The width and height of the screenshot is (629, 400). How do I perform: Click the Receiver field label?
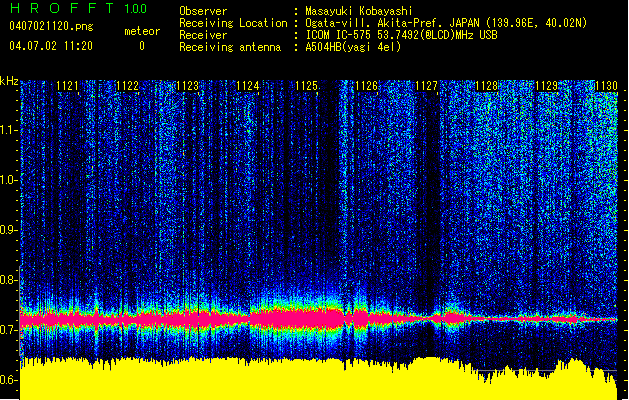(203, 35)
